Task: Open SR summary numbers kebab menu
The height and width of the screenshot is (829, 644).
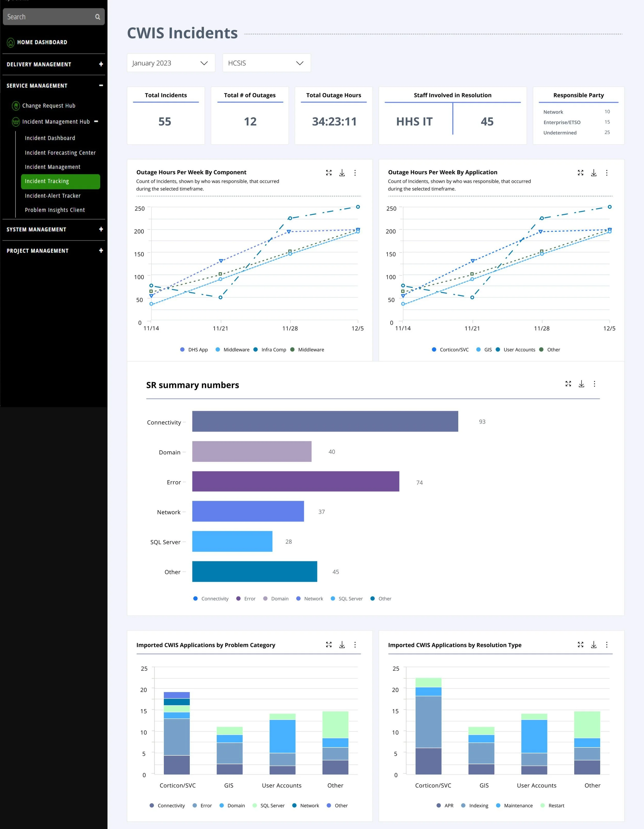Action: click(594, 384)
